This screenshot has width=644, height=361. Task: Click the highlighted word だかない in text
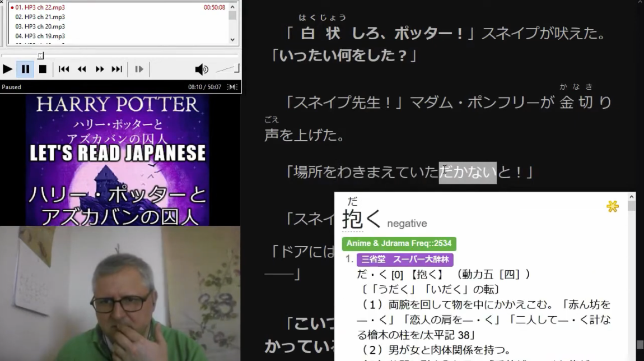(x=468, y=172)
